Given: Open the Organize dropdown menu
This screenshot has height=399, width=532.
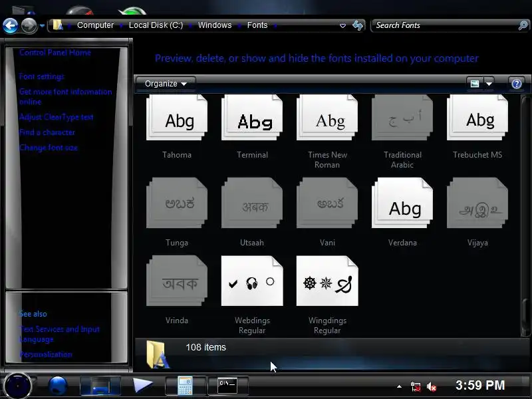Looking at the screenshot, I should (x=166, y=84).
